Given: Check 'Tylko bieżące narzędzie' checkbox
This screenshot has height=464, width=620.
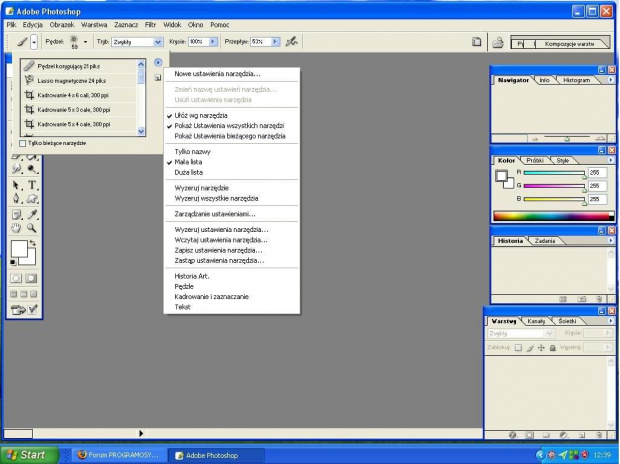Looking at the screenshot, I should point(23,143).
